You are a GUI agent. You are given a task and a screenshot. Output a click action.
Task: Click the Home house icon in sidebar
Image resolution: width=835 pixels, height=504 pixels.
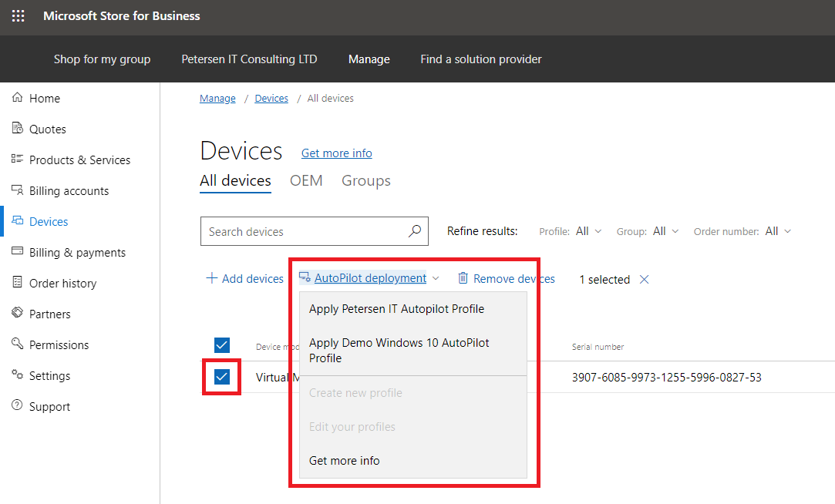pos(17,97)
